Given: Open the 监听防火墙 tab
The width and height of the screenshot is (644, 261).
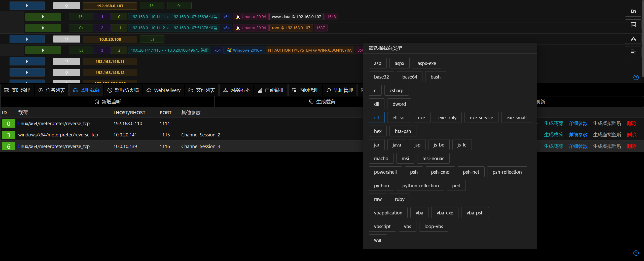Looking at the screenshot, I should click(123, 90).
